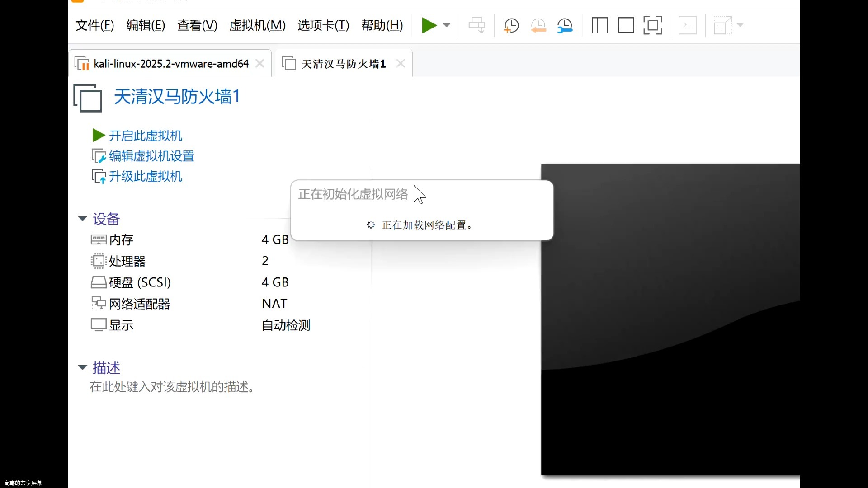This screenshot has width=868, height=488.
Task: Take a snapshot with the clock-plus icon
Action: 511,25
